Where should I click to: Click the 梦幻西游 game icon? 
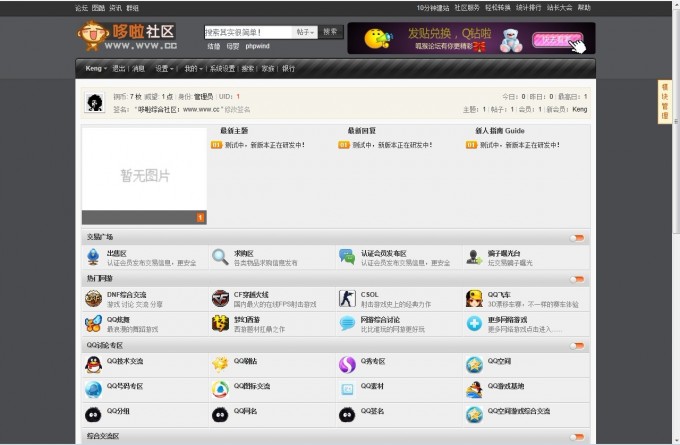[220, 324]
